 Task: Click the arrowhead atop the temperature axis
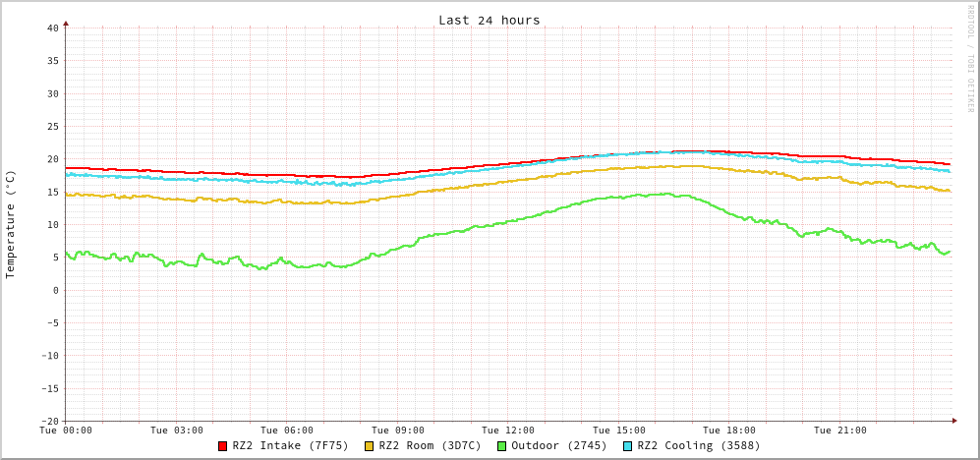[x=66, y=23]
